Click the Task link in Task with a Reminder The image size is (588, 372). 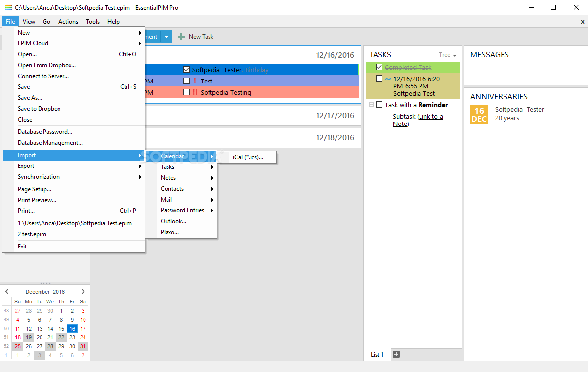pyautogui.click(x=391, y=105)
